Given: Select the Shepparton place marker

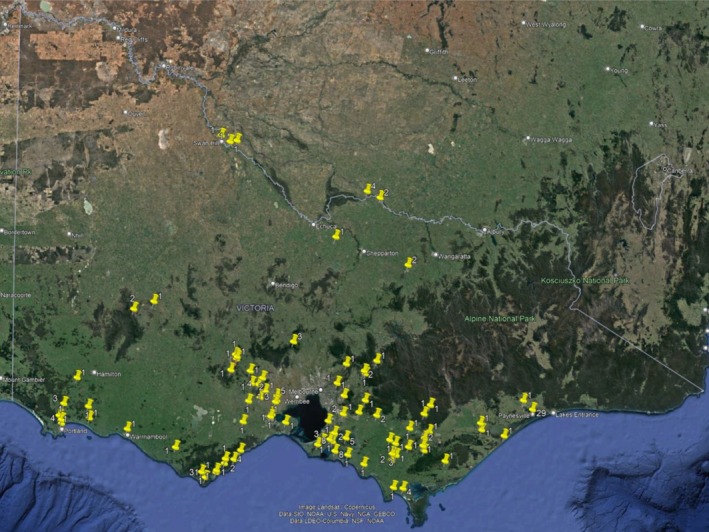Looking at the screenshot, I should pyautogui.click(x=384, y=252).
